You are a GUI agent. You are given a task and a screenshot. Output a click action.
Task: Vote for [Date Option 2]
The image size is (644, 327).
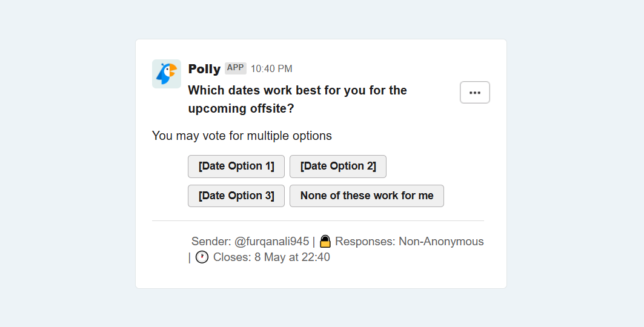click(x=338, y=167)
